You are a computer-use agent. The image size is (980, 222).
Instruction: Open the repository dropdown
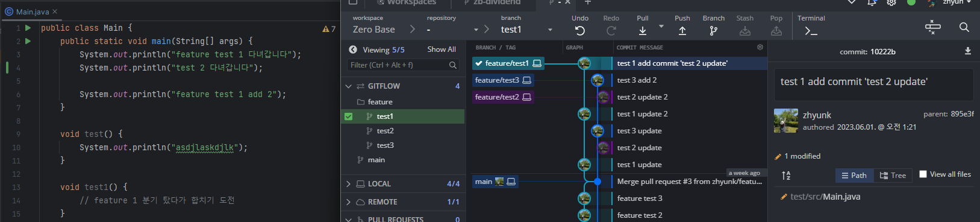(476, 30)
